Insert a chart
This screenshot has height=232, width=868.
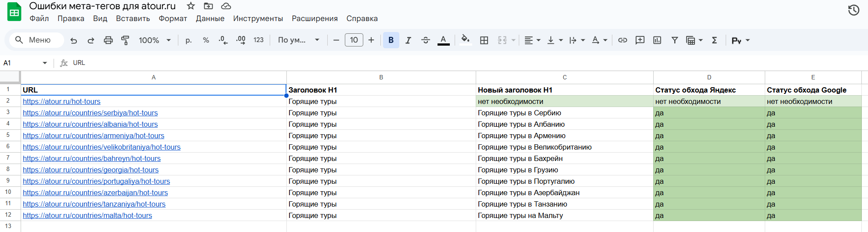coord(657,40)
